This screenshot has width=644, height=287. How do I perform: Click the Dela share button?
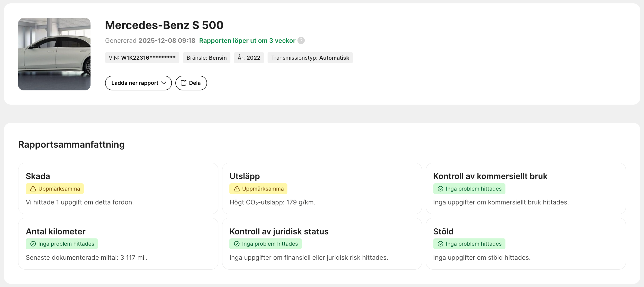191,83
